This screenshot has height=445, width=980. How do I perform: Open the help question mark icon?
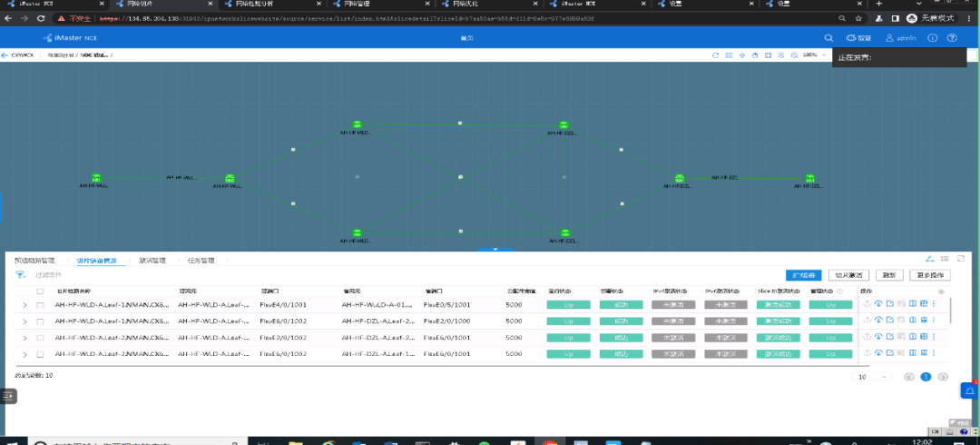[x=952, y=38]
